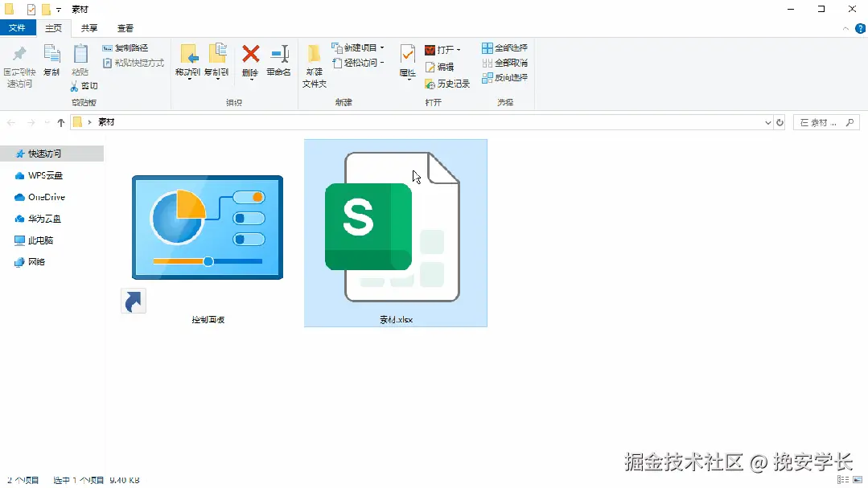Click the Forward navigation arrow
Viewport: 868px width, 488px height.
(31, 123)
